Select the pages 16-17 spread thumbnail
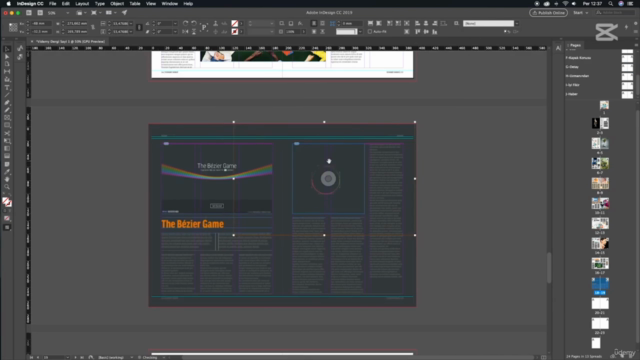 [x=600, y=263]
